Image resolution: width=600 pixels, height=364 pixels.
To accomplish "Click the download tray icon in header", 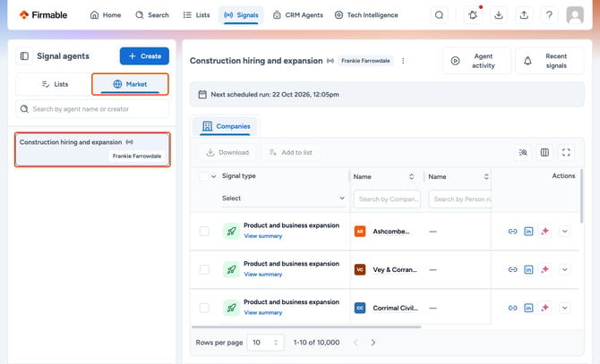I will click(498, 15).
